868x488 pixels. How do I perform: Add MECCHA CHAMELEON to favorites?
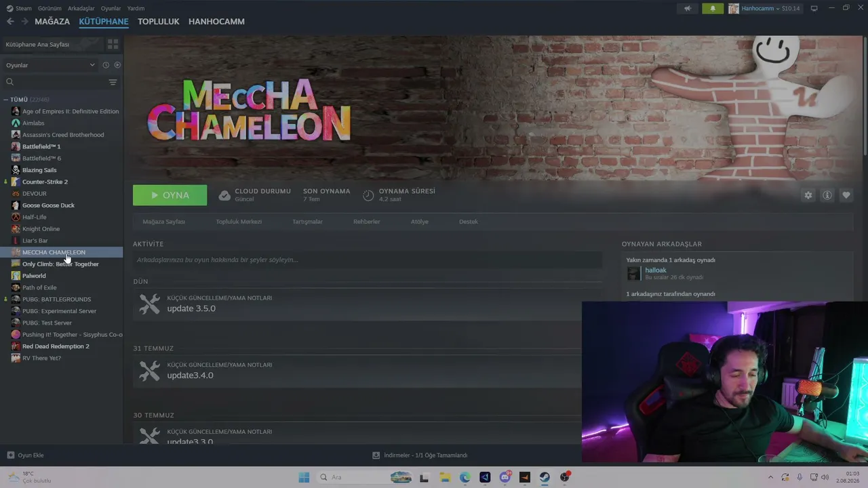846,195
